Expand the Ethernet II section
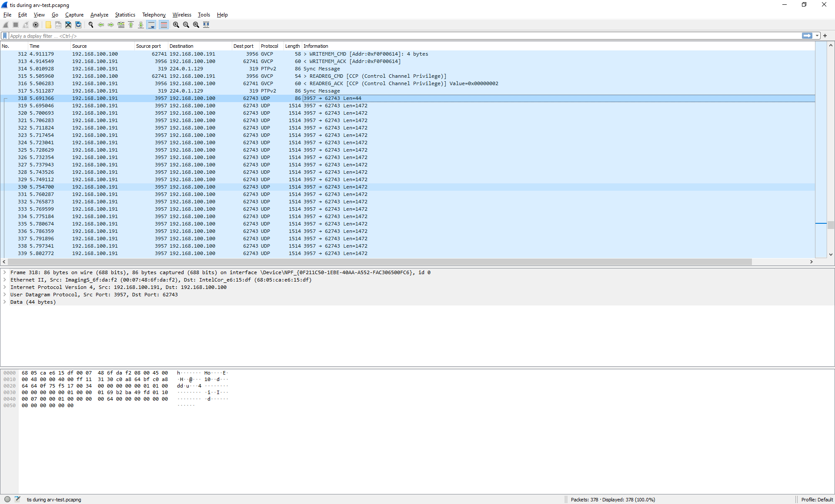This screenshot has width=835, height=504. [x=5, y=280]
